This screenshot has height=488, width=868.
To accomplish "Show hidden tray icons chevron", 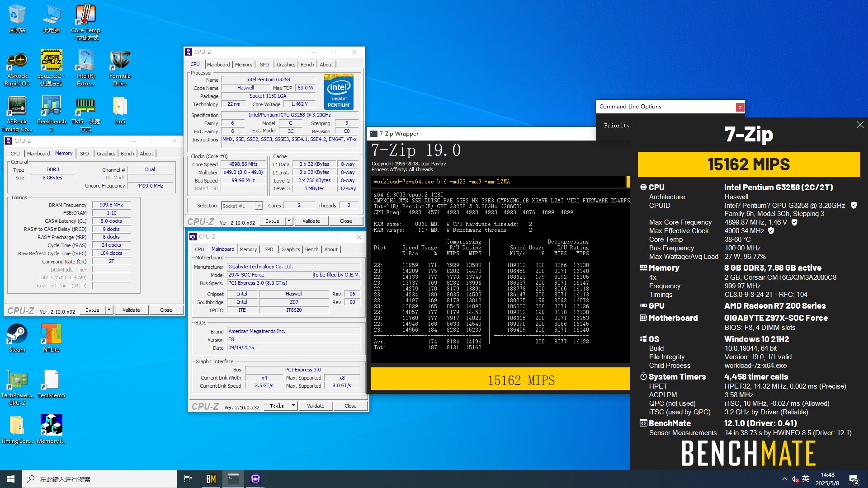I will click(x=784, y=479).
